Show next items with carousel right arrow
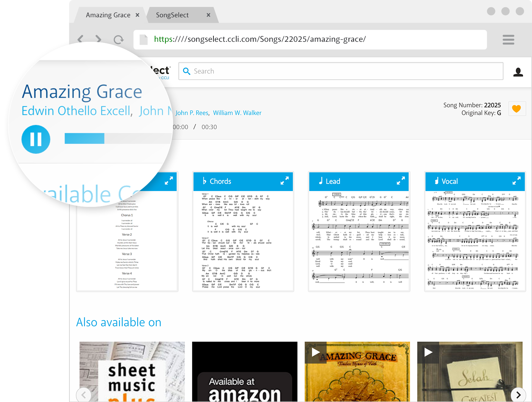Screen dimensions: 532x402 [518, 395]
